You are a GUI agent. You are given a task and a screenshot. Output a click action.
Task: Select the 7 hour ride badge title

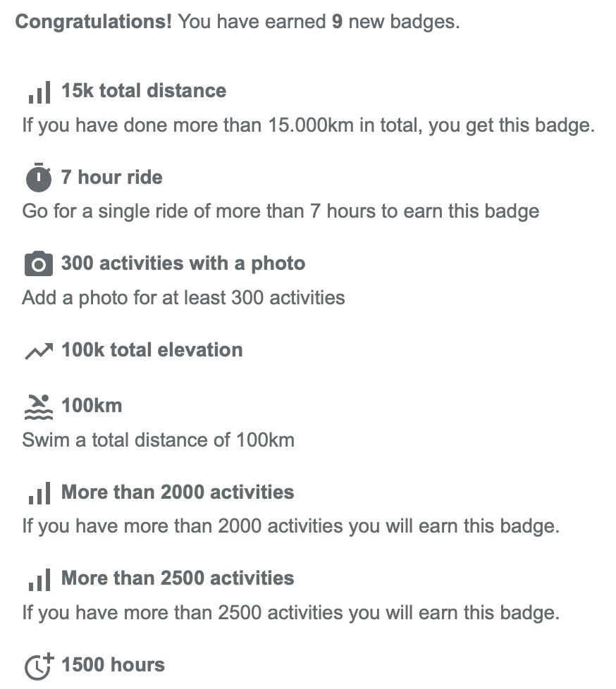pyautogui.click(x=111, y=177)
